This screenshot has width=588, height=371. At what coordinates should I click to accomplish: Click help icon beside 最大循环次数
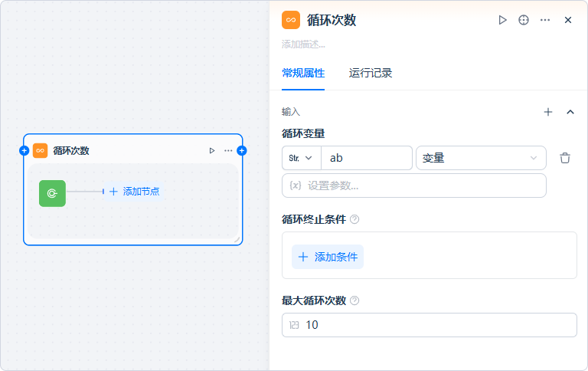pyautogui.click(x=354, y=300)
